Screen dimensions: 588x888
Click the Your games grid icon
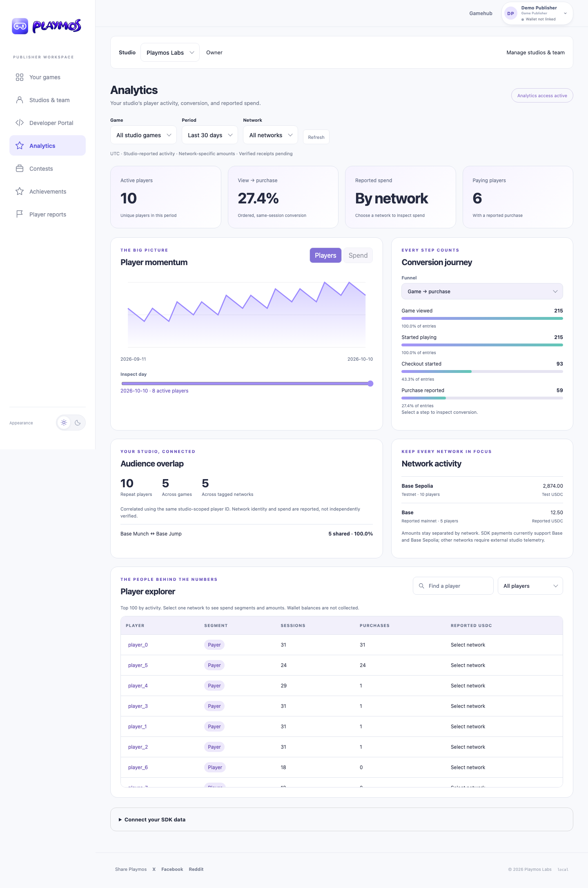tap(20, 77)
